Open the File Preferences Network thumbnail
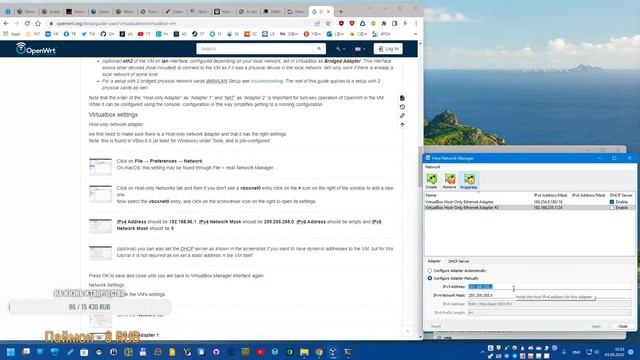 (x=100, y=167)
